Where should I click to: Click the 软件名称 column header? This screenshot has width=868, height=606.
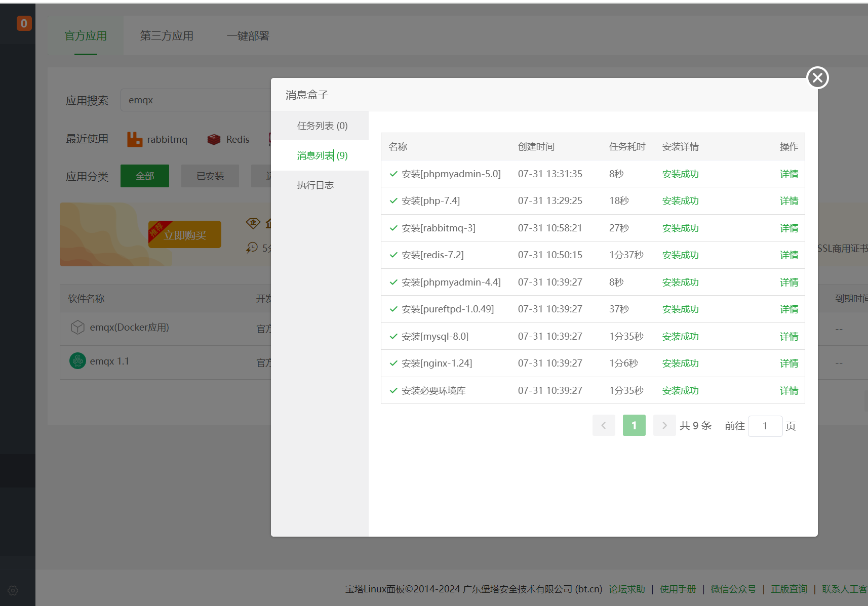coord(86,298)
